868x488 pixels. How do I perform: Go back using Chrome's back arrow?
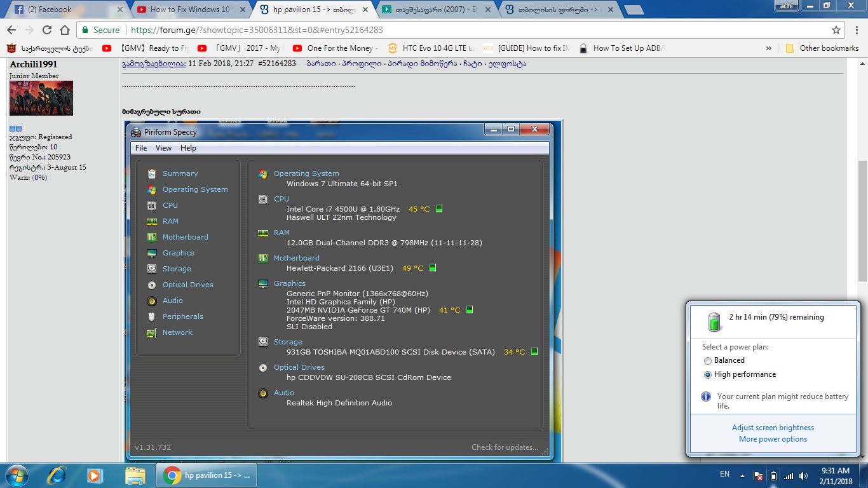pyautogui.click(x=12, y=30)
